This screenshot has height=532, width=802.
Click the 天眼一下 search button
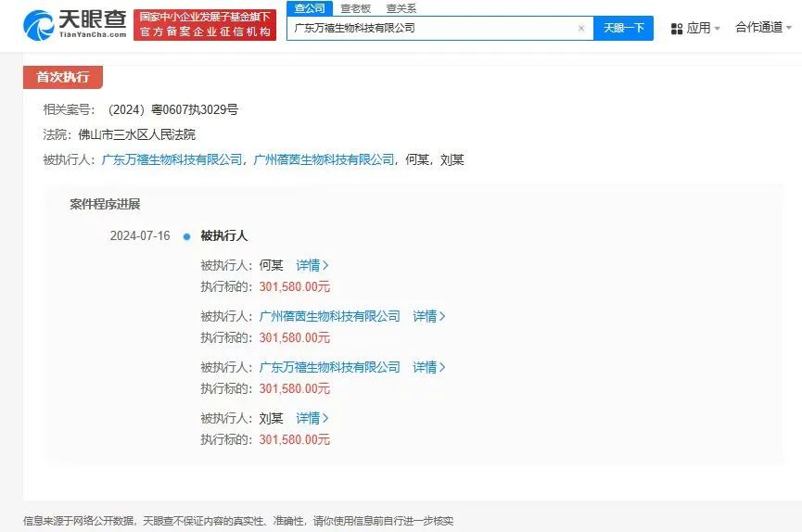click(x=623, y=28)
